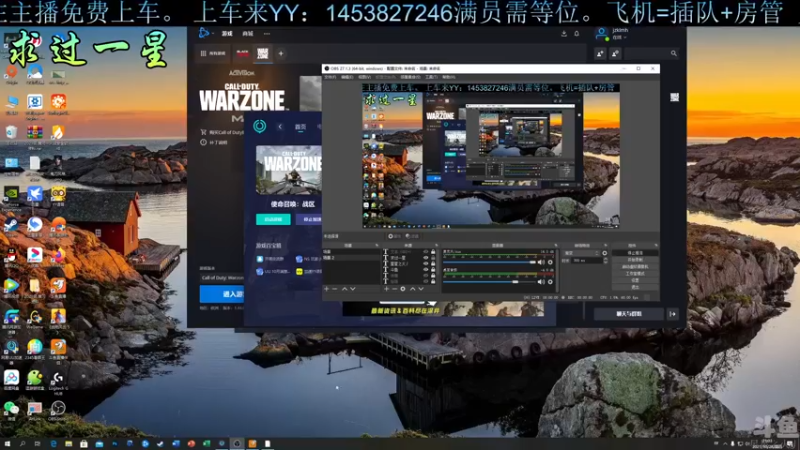
Task: Open the OBS 场景集合 menu
Action: click(411, 77)
